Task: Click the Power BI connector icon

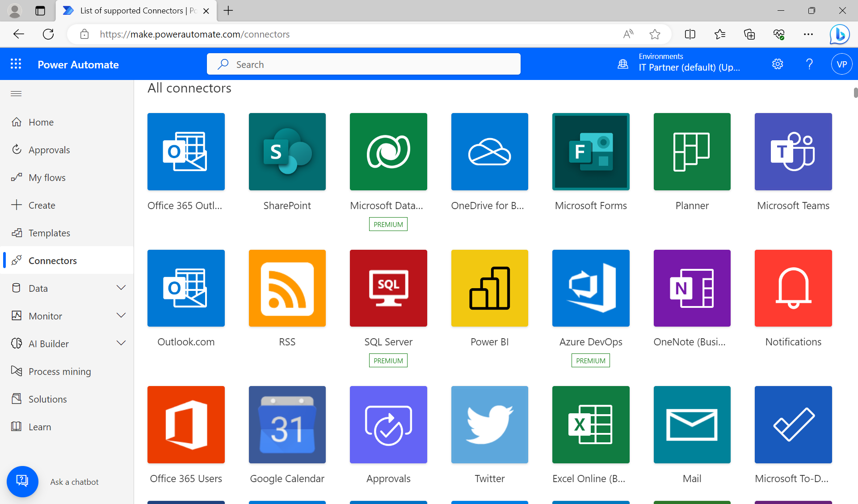Action: click(x=489, y=288)
